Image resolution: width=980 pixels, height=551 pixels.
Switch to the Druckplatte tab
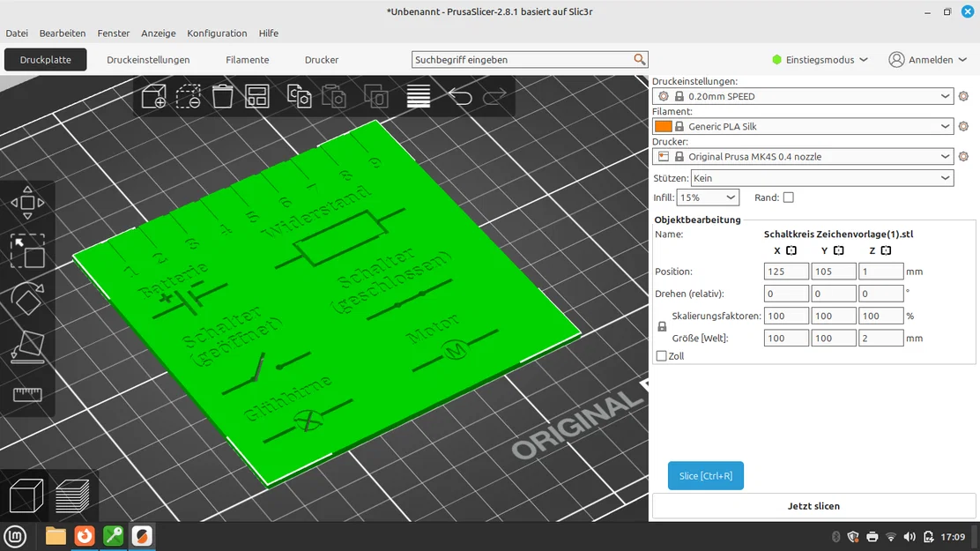[46, 59]
